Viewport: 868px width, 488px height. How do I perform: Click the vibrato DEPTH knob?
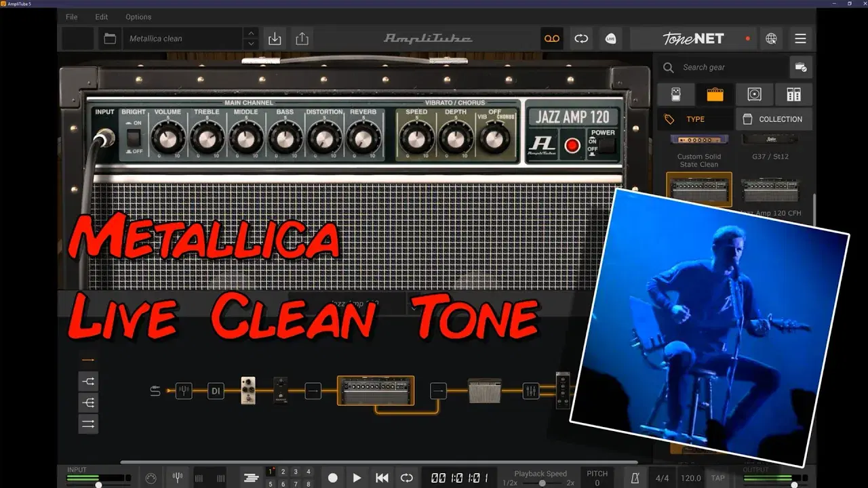click(456, 138)
